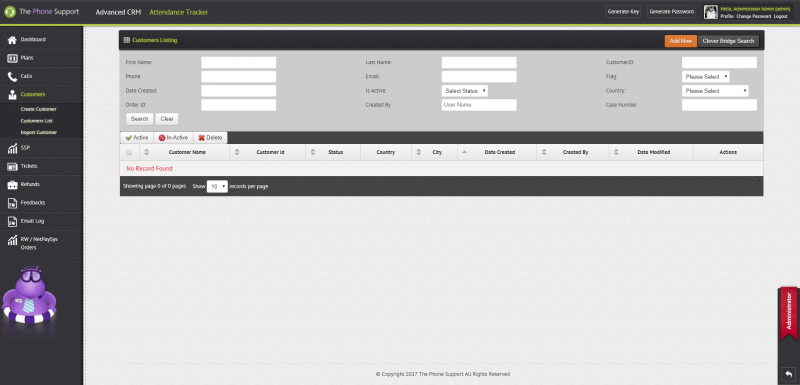Viewport: 800px width, 385px height.
Task: Change the records per page dropdown
Action: [x=217, y=187]
